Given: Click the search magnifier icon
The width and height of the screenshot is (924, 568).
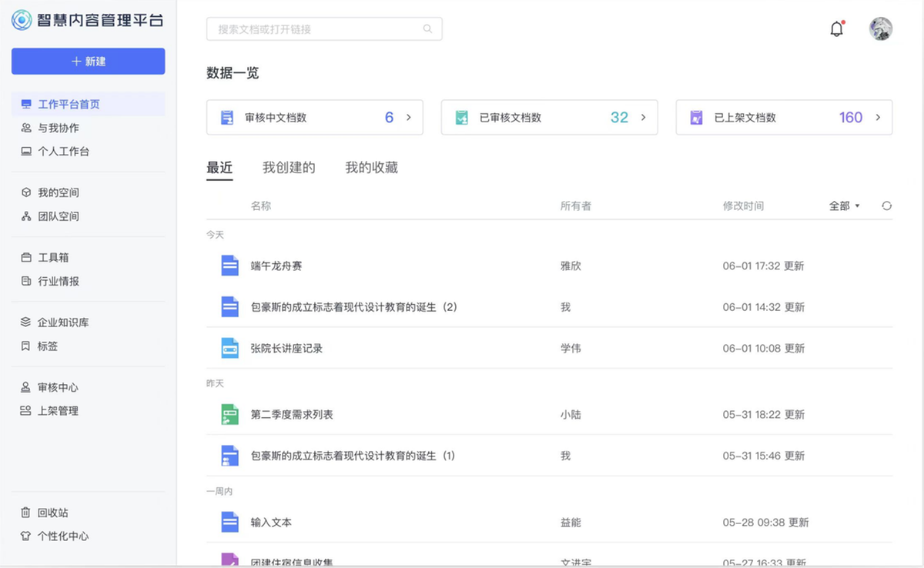Looking at the screenshot, I should point(427,29).
